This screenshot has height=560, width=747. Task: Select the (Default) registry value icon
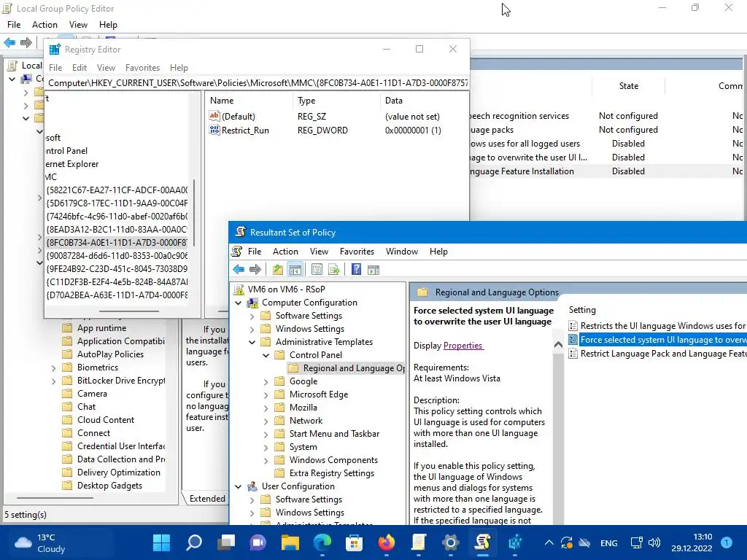(214, 116)
